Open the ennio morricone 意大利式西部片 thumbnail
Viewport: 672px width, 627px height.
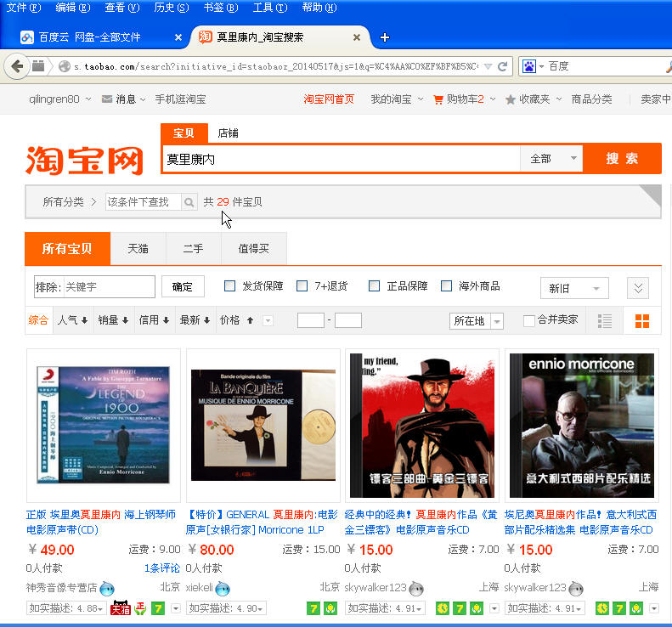[x=582, y=425]
